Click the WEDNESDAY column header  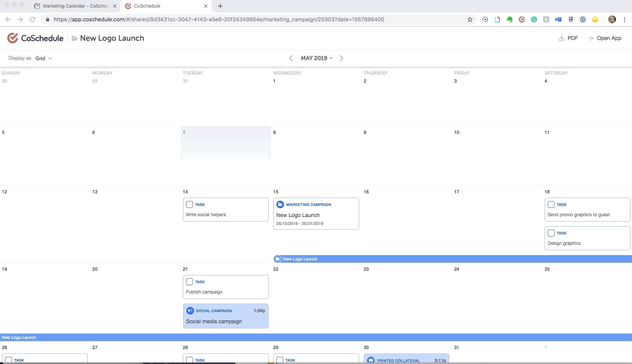[x=287, y=73]
